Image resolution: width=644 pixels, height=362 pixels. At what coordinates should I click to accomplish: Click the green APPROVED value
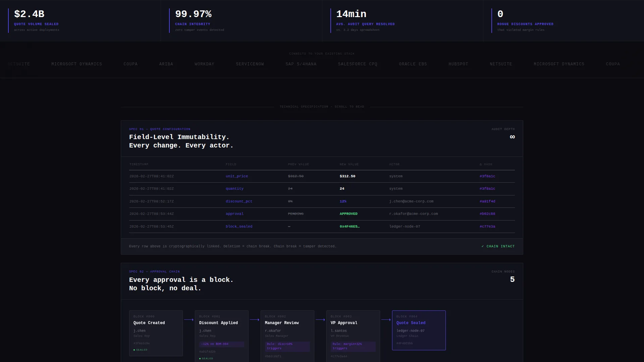tap(348, 214)
